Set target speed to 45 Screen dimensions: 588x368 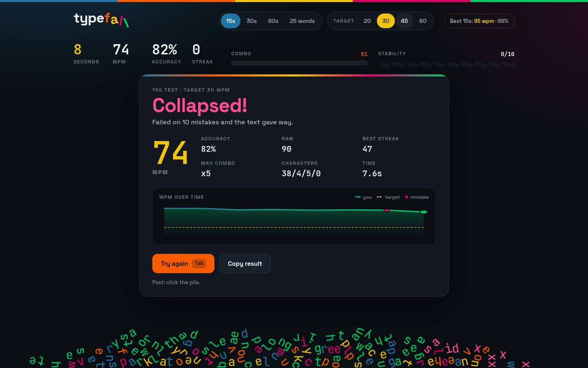[x=404, y=21]
